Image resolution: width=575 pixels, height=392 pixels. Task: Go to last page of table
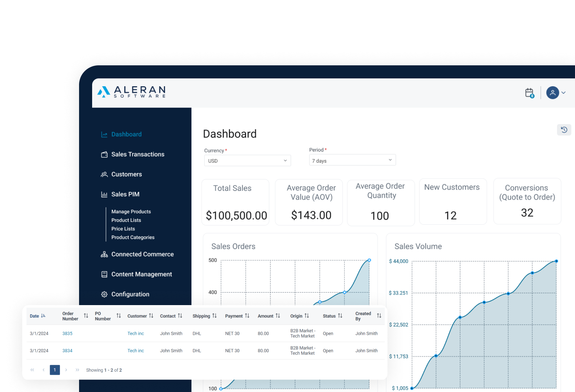[x=77, y=370]
